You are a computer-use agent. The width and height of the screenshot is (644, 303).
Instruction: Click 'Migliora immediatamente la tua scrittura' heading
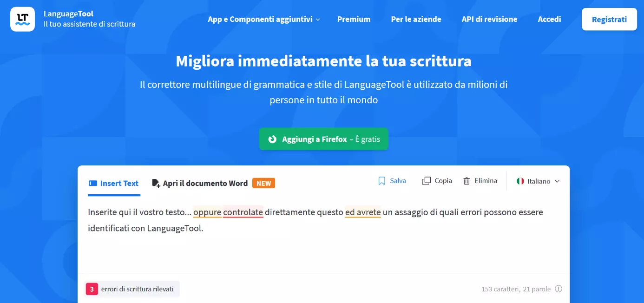[x=323, y=61]
